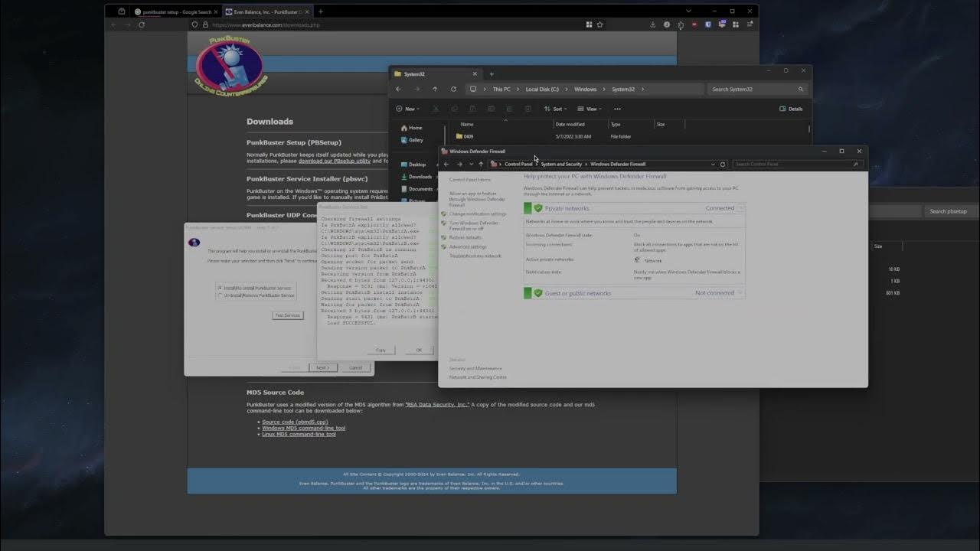Open the View dropdown in Explorer toolbar
This screenshot has width=980, height=551.
tap(590, 109)
